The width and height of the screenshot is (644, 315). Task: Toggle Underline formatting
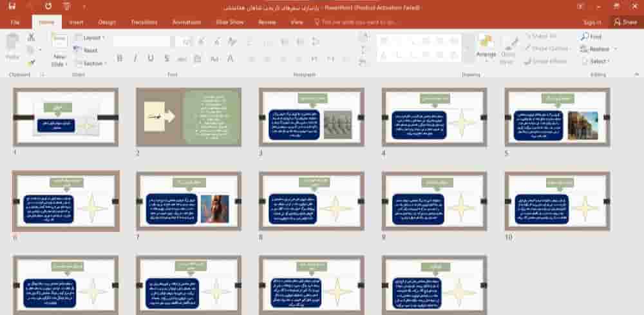(x=151, y=59)
